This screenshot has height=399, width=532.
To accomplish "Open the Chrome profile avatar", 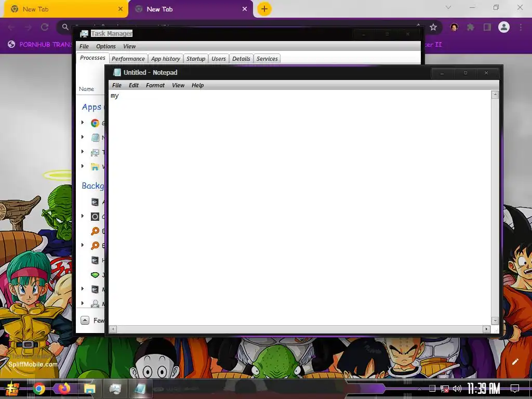I will coord(504,27).
